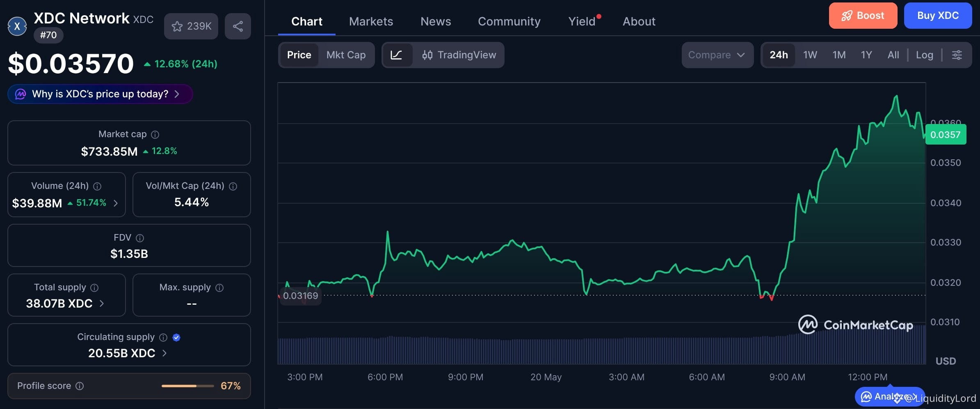980x409 pixels.
Task: Open the Markets tab
Action: click(371, 21)
